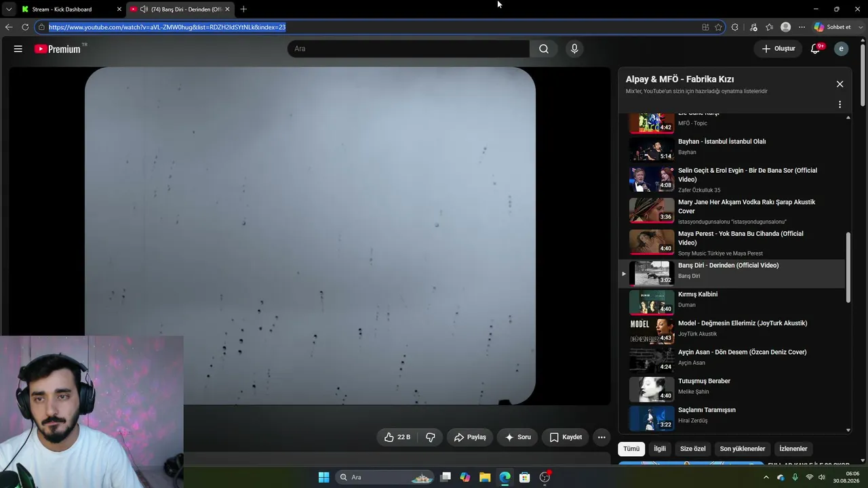Go back with browser back arrow

click(9, 27)
